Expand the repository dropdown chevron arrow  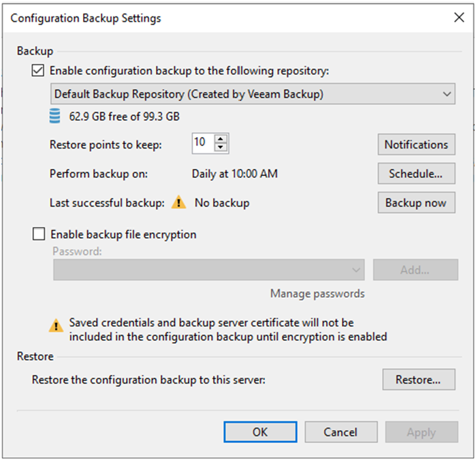pyautogui.click(x=447, y=94)
